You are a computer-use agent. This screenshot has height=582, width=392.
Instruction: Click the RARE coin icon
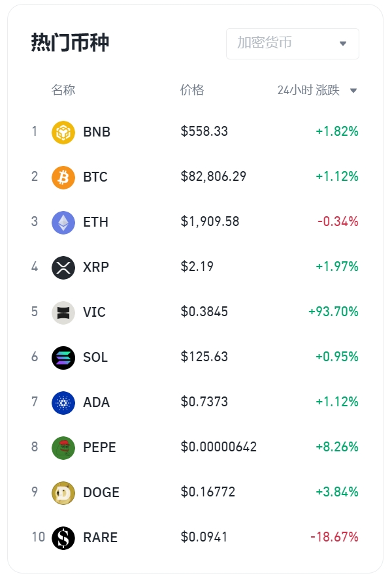tap(63, 538)
